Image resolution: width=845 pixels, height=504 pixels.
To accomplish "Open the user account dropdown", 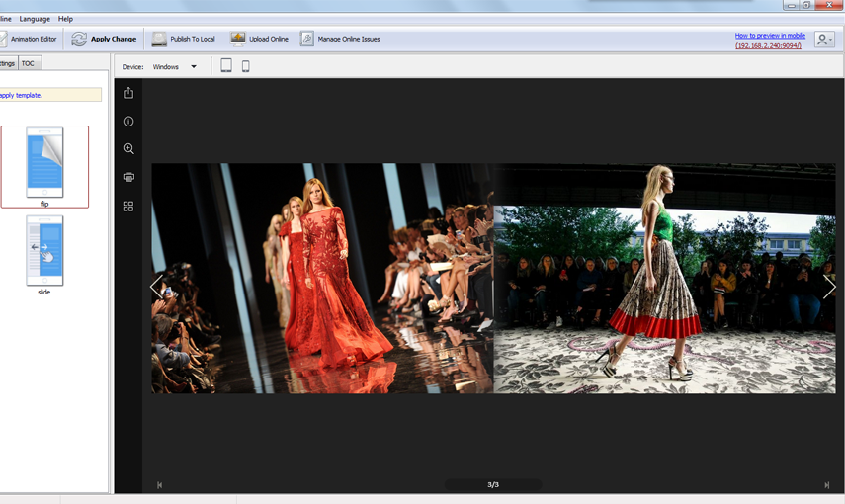I will [823, 40].
